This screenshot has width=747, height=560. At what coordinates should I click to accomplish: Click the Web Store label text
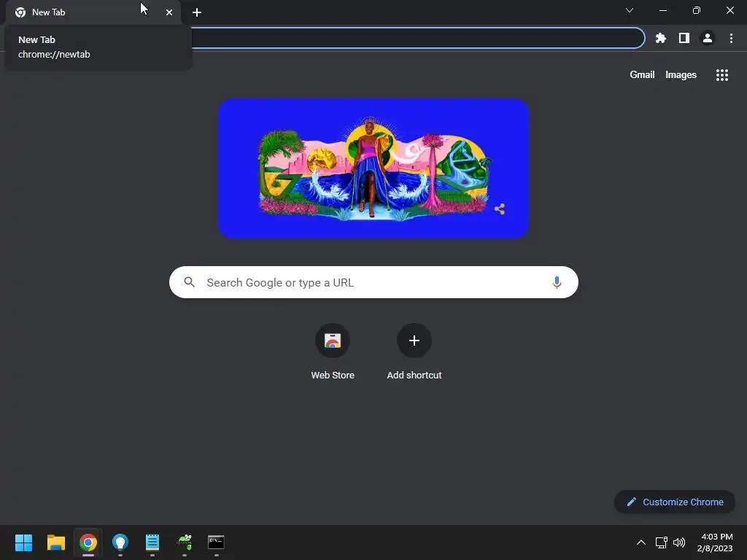click(x=333, y=376)
